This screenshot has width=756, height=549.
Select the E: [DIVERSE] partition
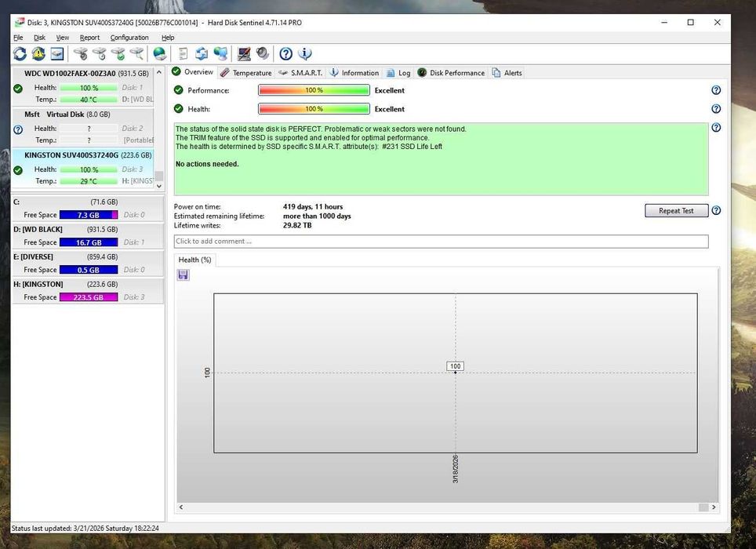(x=87, y=264)
